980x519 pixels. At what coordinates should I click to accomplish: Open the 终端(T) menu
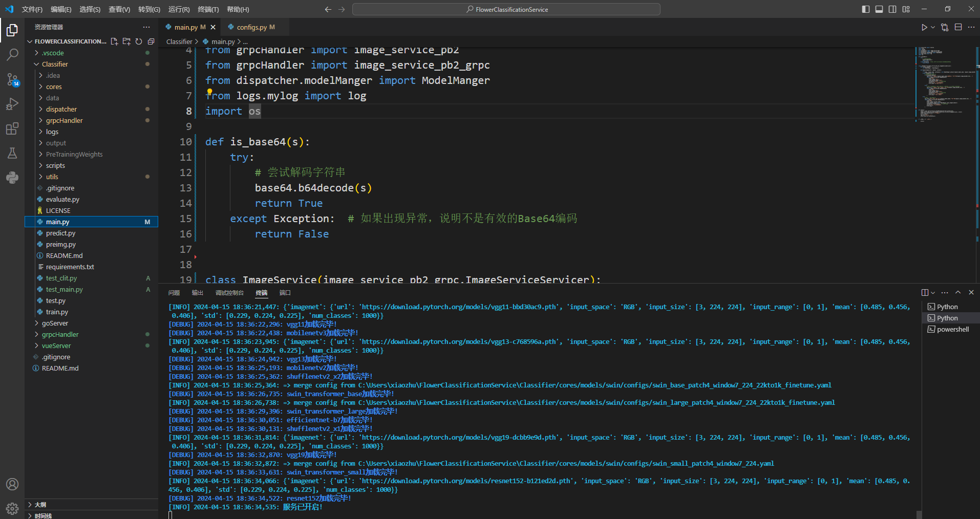(x=208, y=9)
